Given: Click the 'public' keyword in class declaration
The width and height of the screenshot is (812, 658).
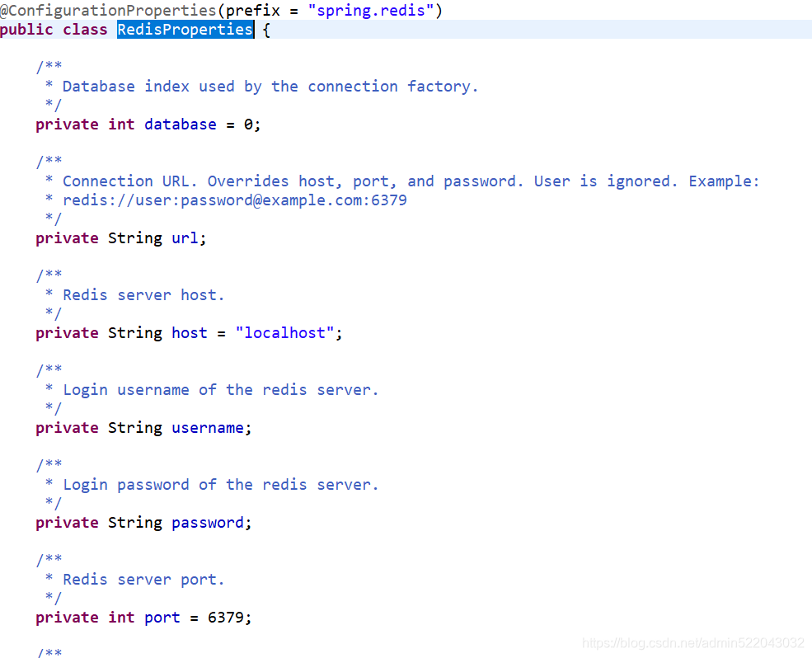Looking at the screenshot, I should pyautogui.click(x=26, y=30).
